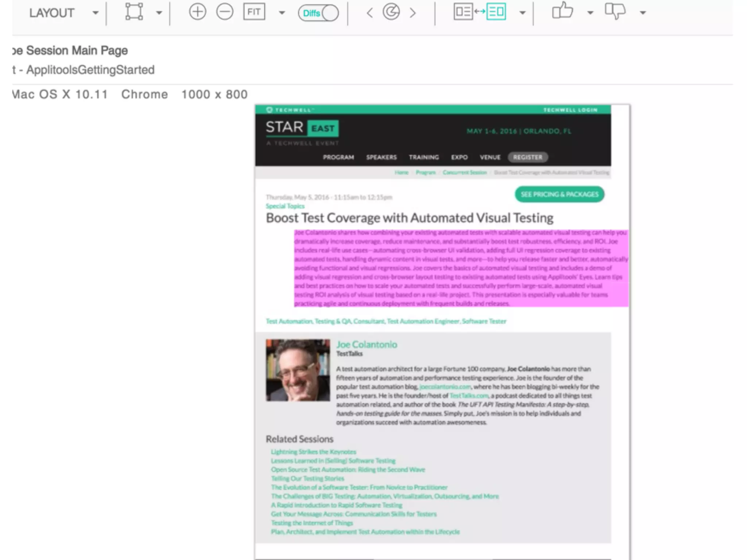747x560 pixels.
Task: Click the SEE PRICING & PACKAGES button
Action: tap(559, 194)
